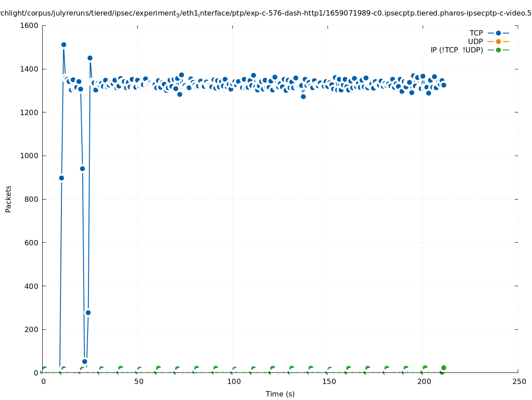The height and width of the screenshot is (400, 532).
Task: Select the IP (!TCP !UDP) legend label
Action: click(456, 50)
